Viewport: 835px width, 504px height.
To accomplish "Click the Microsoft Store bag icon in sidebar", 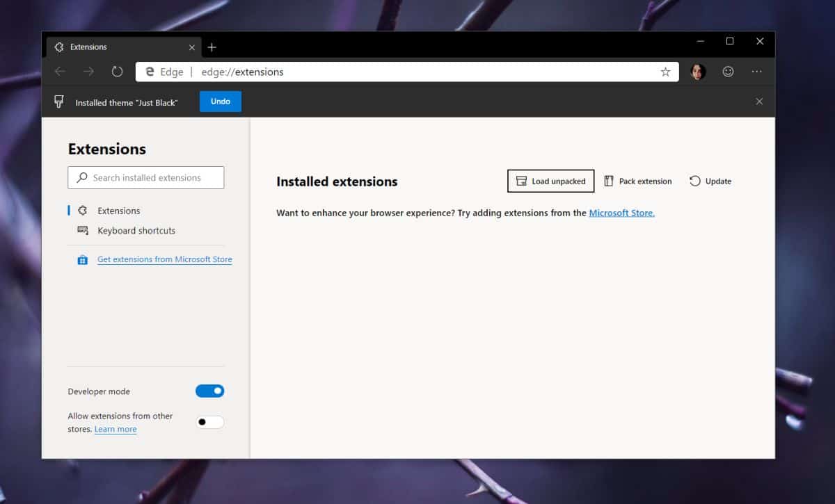I will pyautogui.click(x=83, y=259).
